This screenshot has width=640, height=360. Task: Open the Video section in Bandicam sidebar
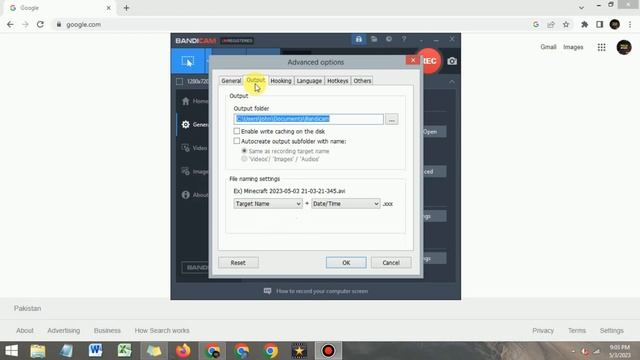pyautogui.click(x=194, y=148)
